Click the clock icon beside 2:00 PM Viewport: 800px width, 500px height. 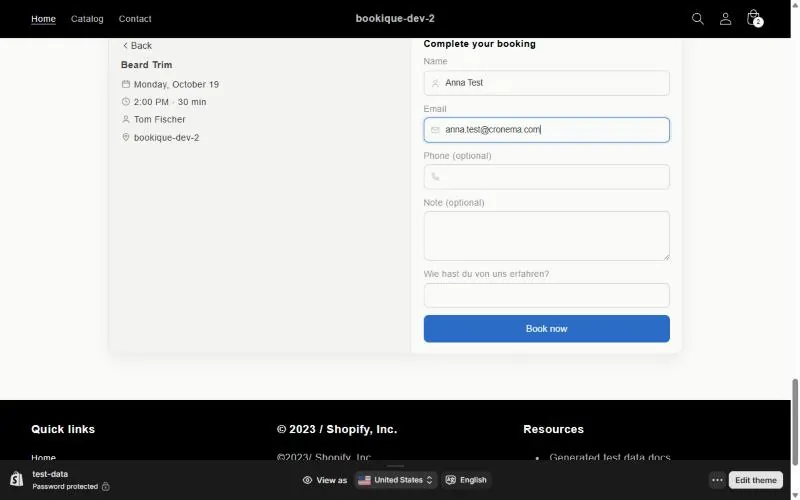pos(126,102)
